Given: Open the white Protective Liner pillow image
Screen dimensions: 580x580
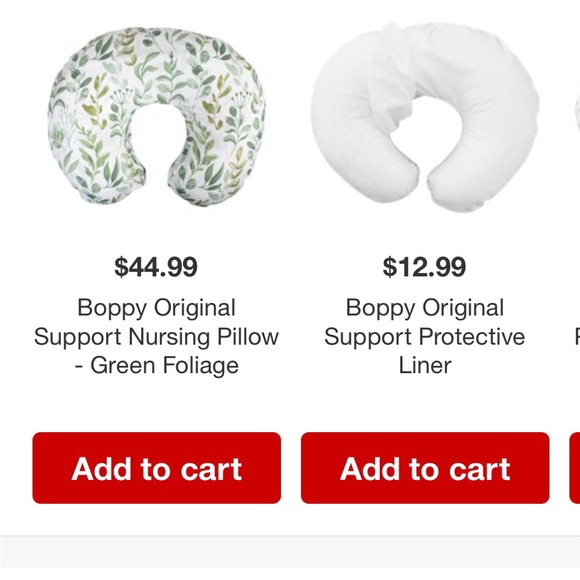Looking at the screenshot, I should (x=425, y=118).
